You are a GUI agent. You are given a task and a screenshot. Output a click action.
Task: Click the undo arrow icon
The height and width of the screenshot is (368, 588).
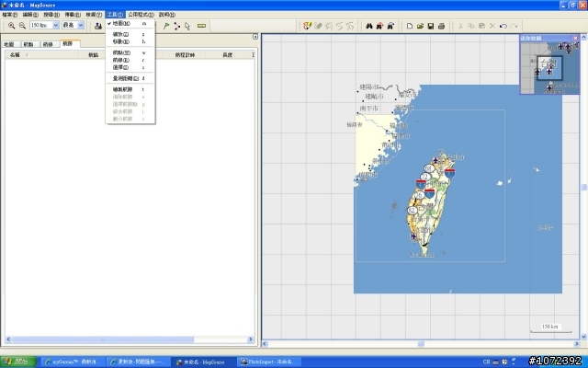(x=503, y=26)
